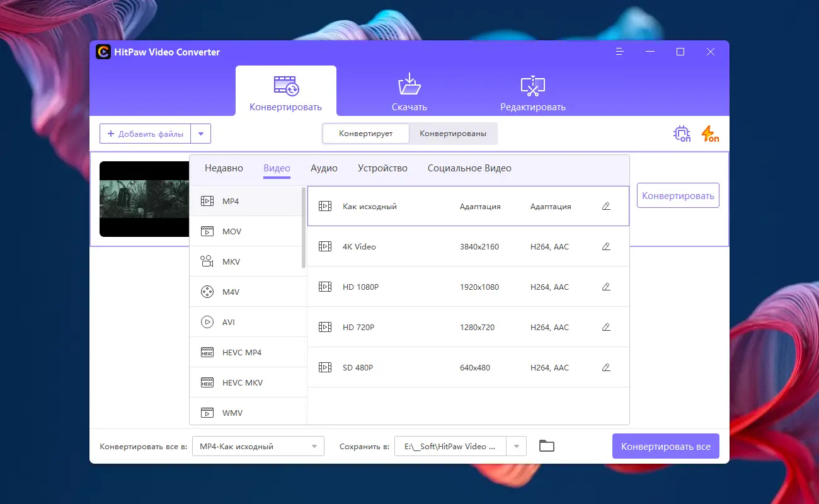Click the HitPaw logo icon
This screenshot has height=504, width=819.
tap(103, 52)
